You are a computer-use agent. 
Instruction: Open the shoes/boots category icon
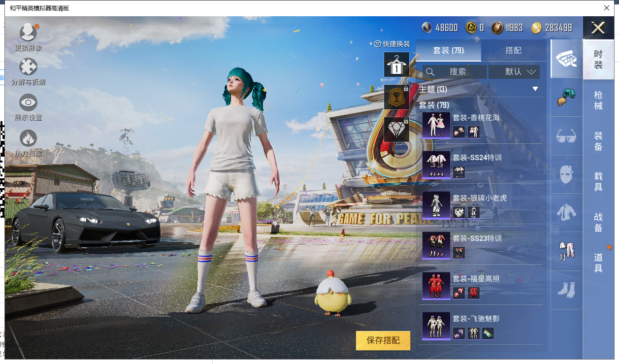click(x=566, y=289)
